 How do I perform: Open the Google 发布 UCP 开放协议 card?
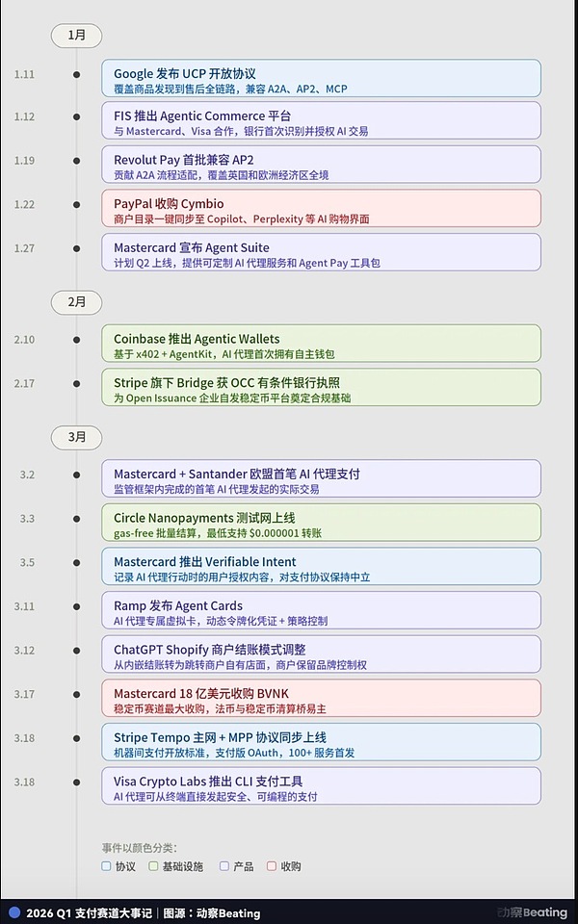click(x=321, y=79)
